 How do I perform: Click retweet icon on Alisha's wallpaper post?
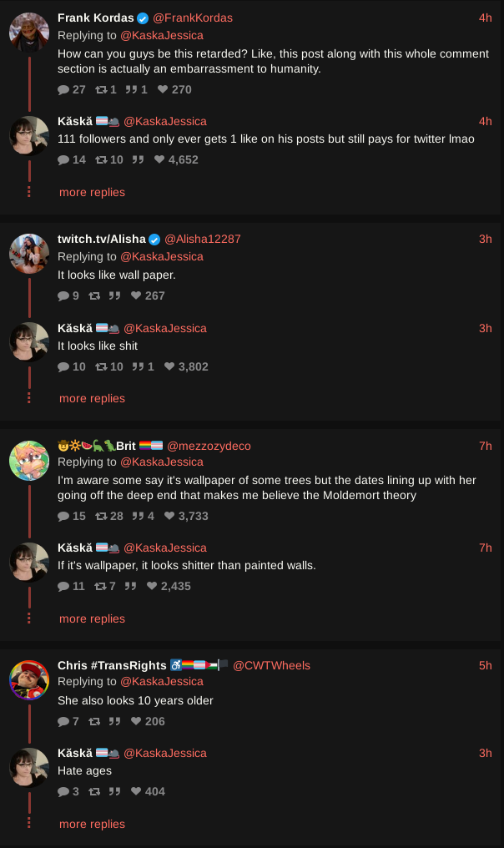[94, 295]
